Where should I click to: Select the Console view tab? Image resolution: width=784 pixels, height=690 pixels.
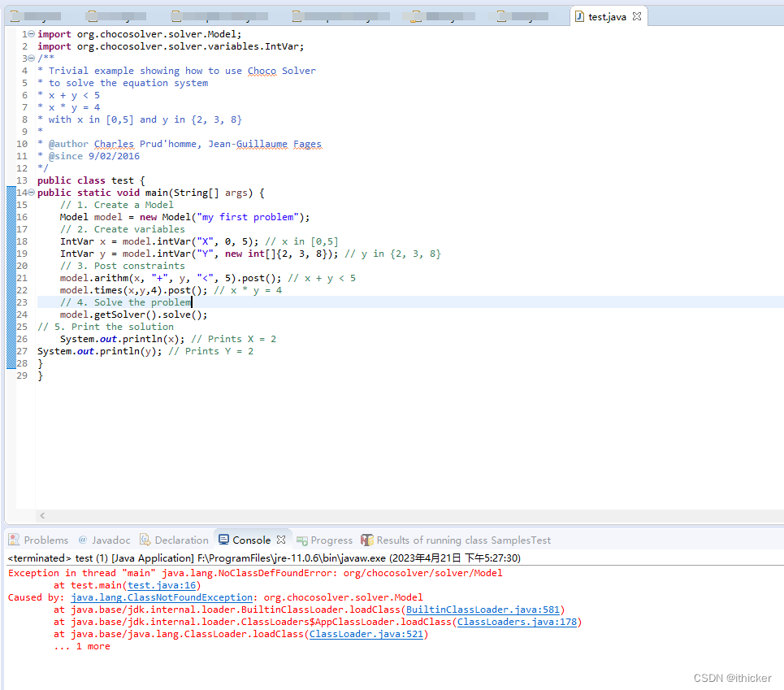[252, 540]
